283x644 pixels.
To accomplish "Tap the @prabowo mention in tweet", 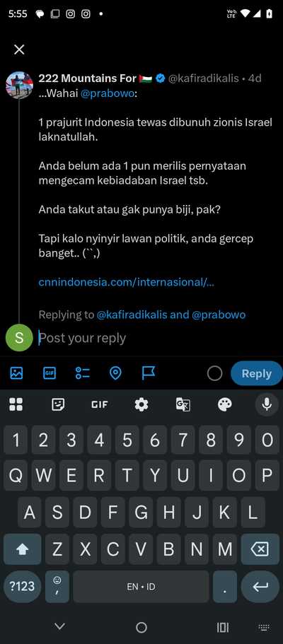I will click(108, 93).
